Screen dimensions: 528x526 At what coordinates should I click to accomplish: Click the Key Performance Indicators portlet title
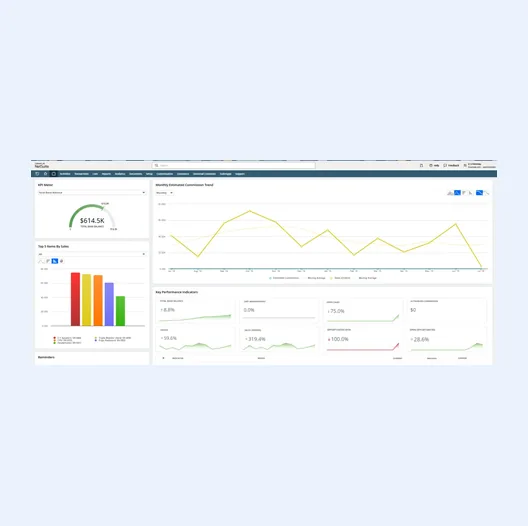point(176,292)
